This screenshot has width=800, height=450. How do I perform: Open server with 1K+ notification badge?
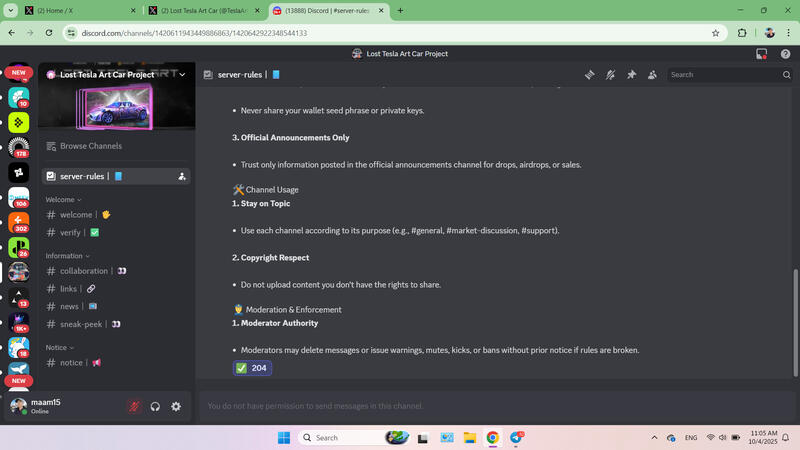18,322
